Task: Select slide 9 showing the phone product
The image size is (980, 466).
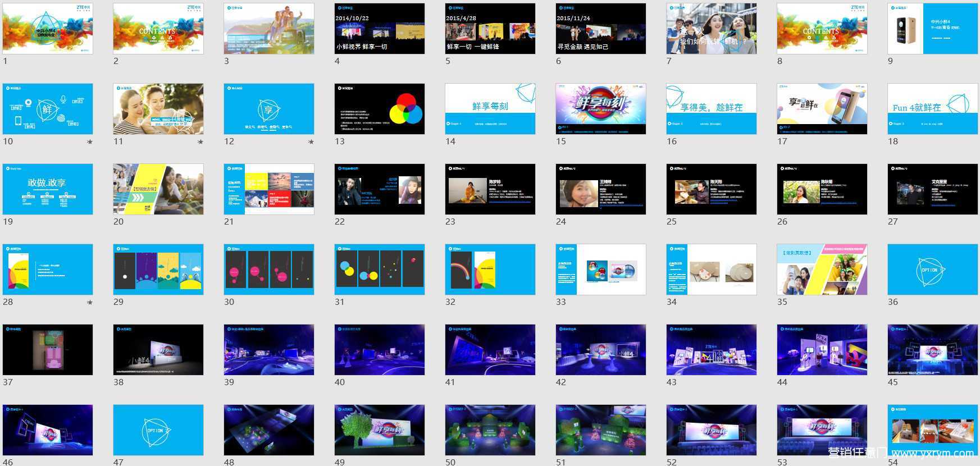Action: (933, 29)
